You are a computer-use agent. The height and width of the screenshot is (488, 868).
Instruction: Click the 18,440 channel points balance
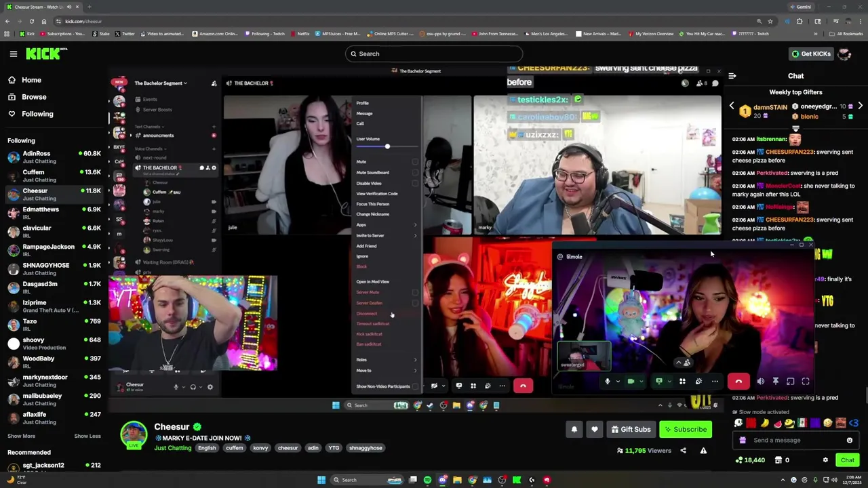751,460
